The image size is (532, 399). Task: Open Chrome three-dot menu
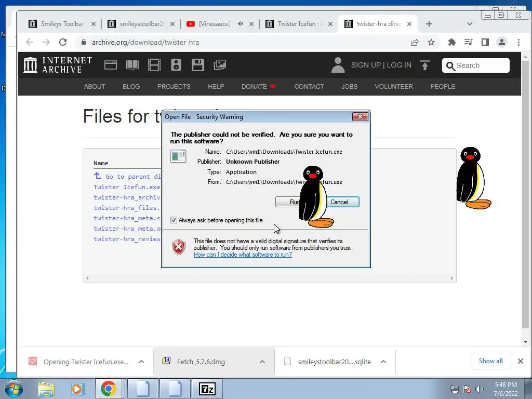pos(518,42)
